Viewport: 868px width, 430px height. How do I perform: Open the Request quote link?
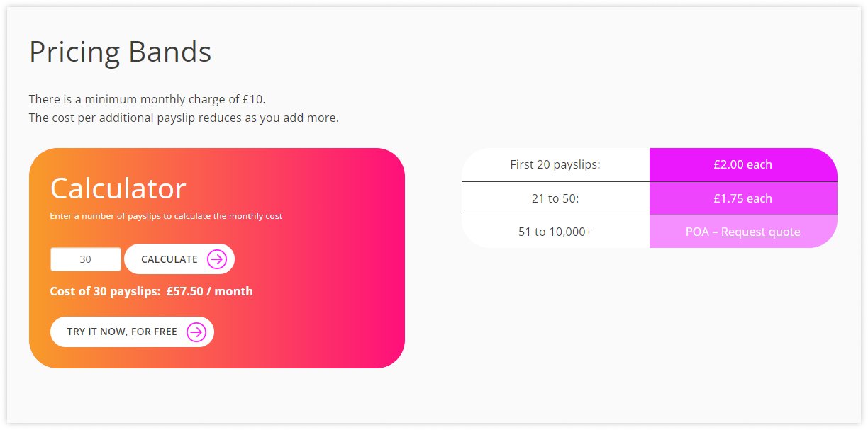[x=760, y=232]
